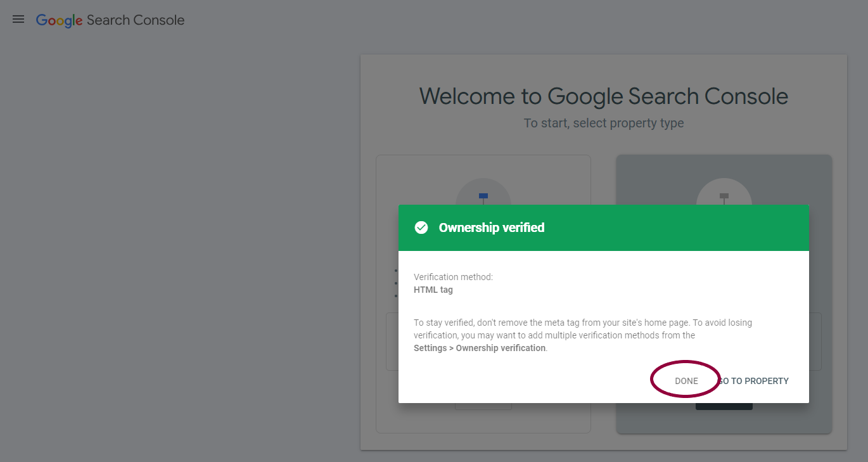The width and height of the screenshot is (868, 462).
Task: Click the right URL prefix card's input field edge
Action: coord(815,341)
